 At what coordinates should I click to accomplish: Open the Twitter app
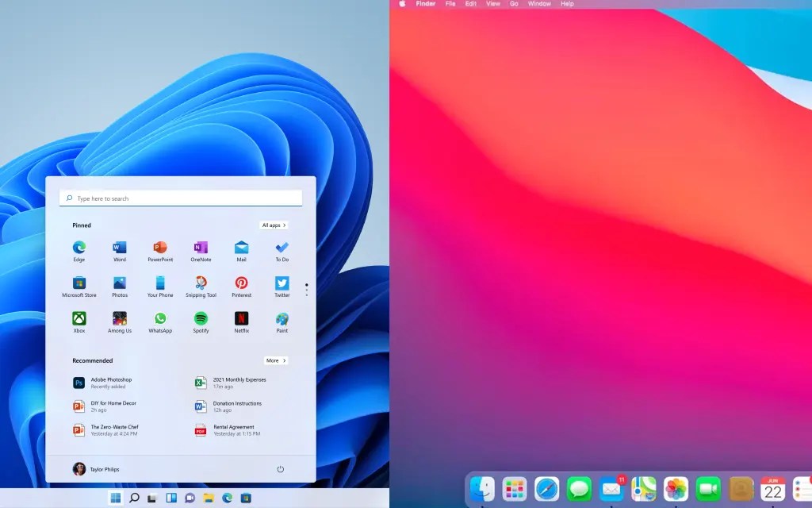(282, 287)
